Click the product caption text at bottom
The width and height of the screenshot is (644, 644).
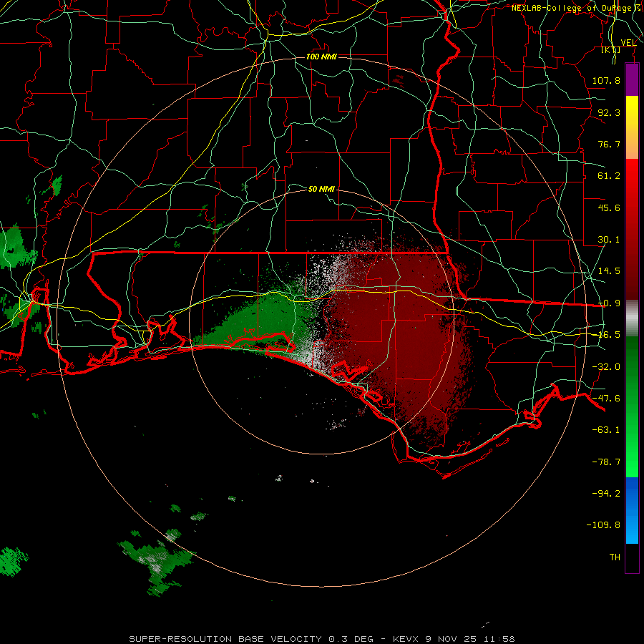pyautogui.click(x=321, y=639)
